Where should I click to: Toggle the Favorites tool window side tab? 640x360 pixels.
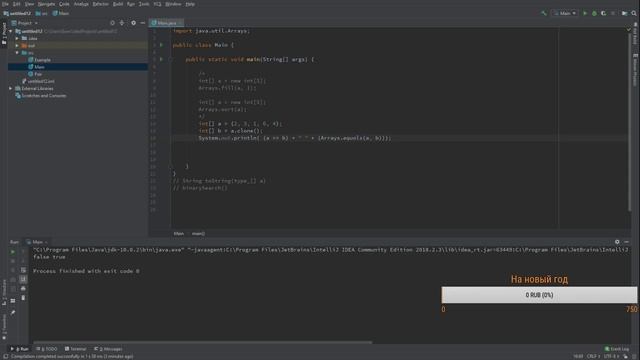(4, 327)
